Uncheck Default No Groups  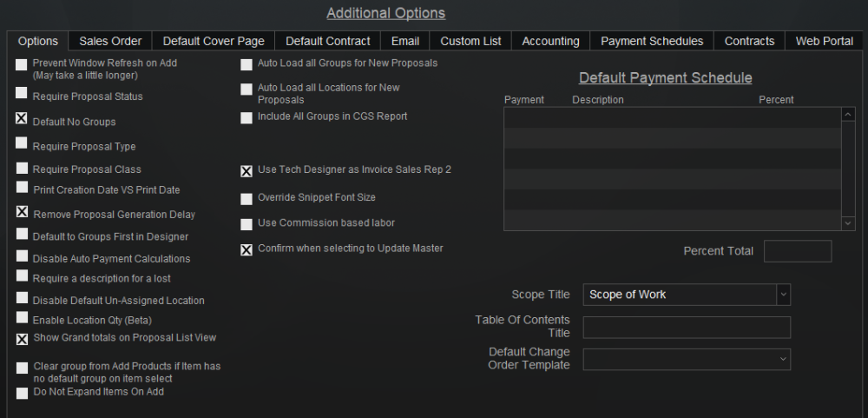tap(22, 118)
